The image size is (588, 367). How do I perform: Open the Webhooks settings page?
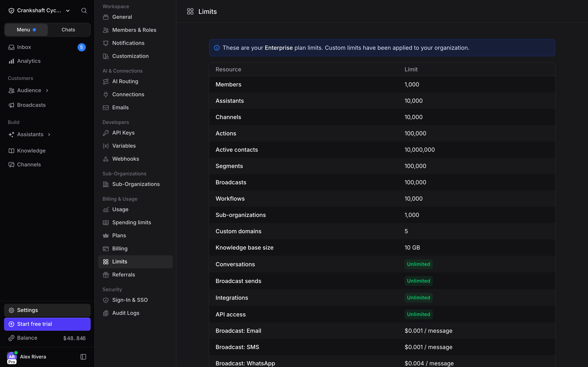[135, 159]
